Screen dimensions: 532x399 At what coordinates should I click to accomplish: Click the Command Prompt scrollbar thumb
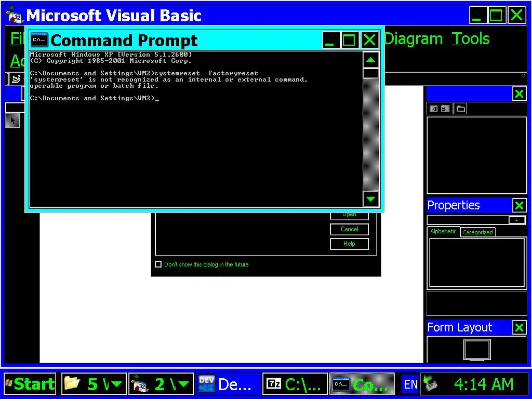coord(370,73)
